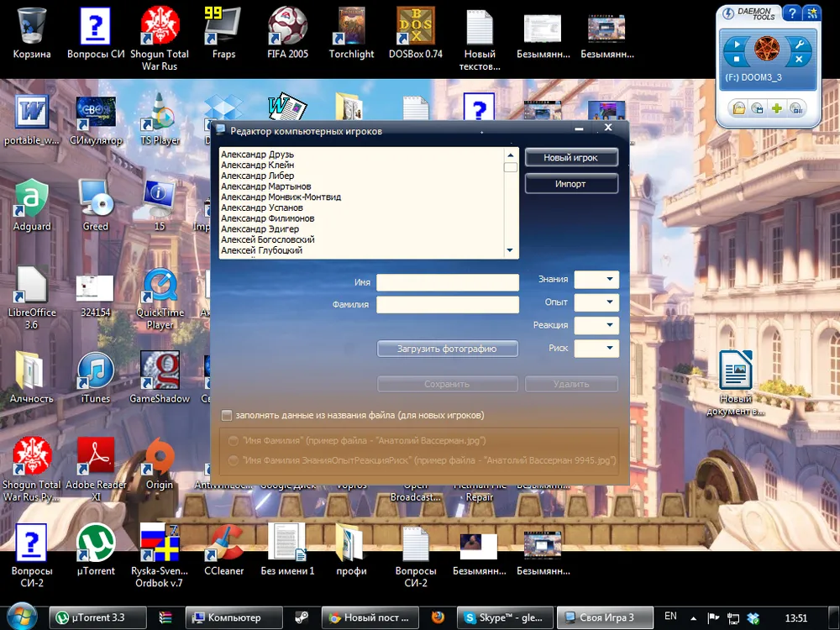Click the Новый игрок button
The image size is (840, 630).
click(x=571, y=158)
